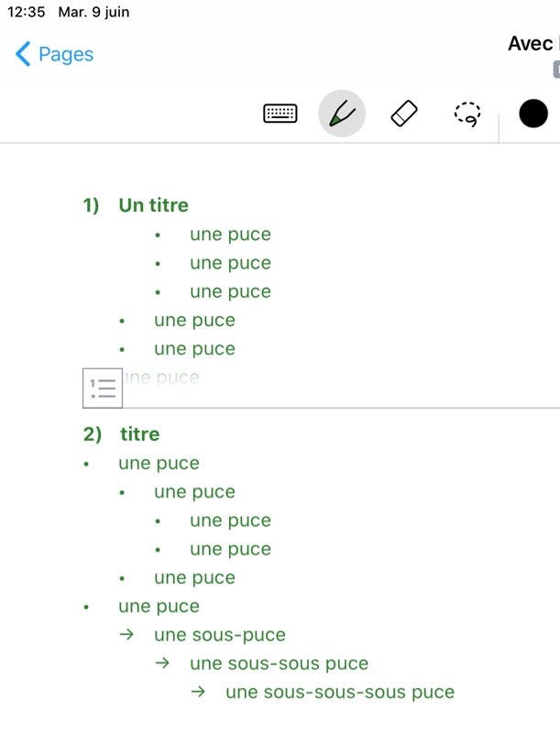Open the black ink color swatch

[x=533, y=114]
